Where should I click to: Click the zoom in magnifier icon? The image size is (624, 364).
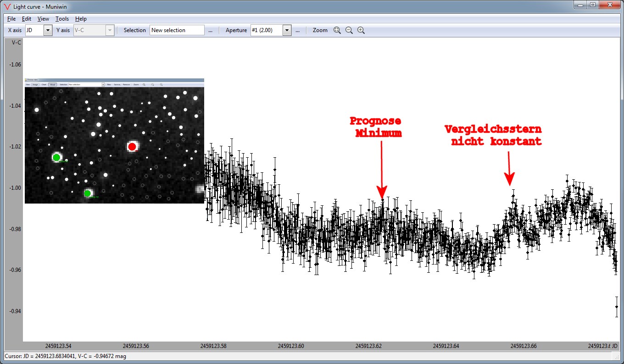pos(361,30)
